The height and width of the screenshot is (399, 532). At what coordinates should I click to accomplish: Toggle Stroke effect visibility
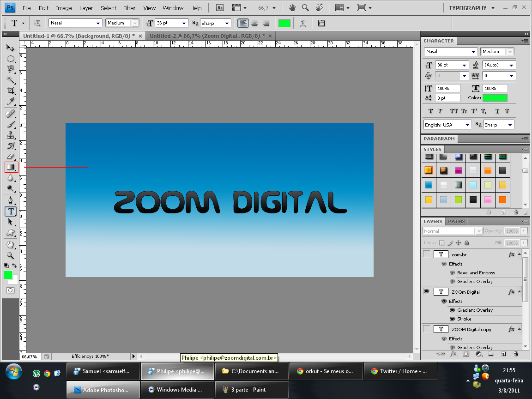452,319
